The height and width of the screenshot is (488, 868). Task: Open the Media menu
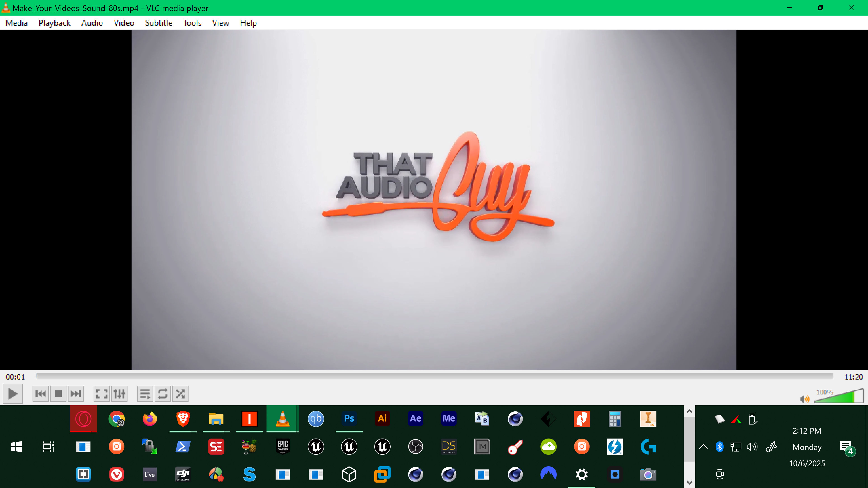[x=17, y=23]
